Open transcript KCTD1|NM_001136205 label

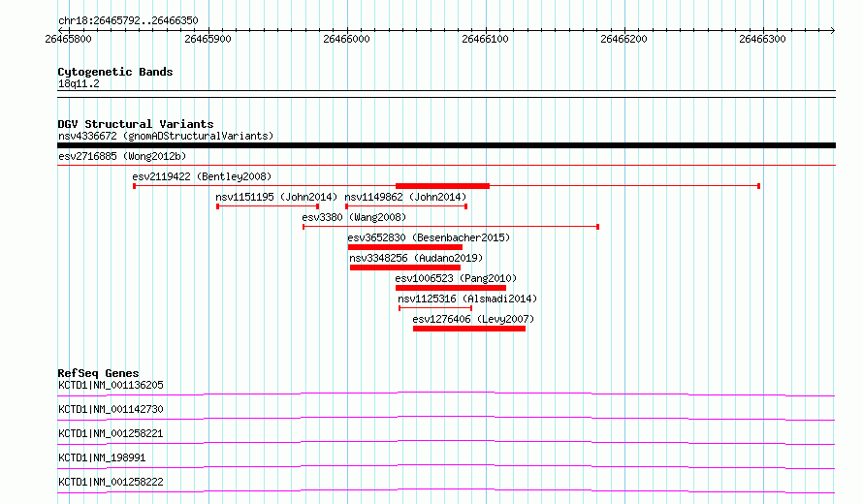pos(111,385)
